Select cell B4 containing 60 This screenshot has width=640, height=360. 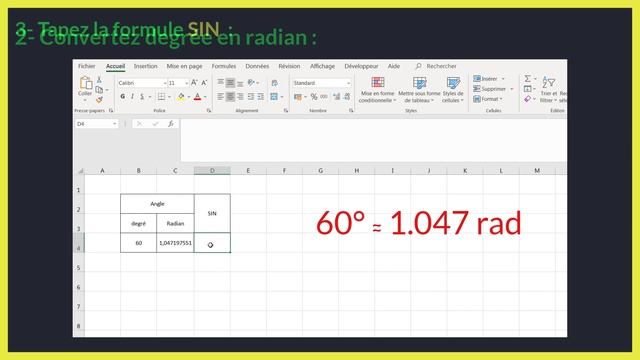(x=138, y=243)
